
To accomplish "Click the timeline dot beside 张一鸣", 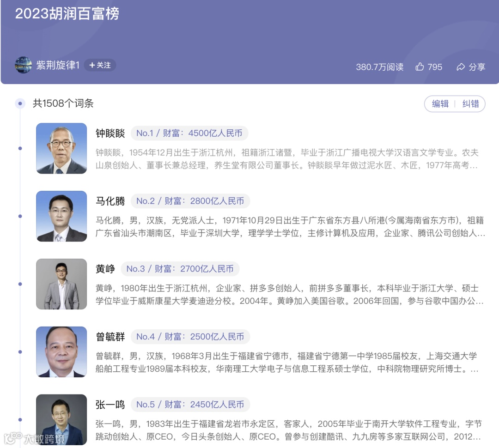I will pos(20,419).
